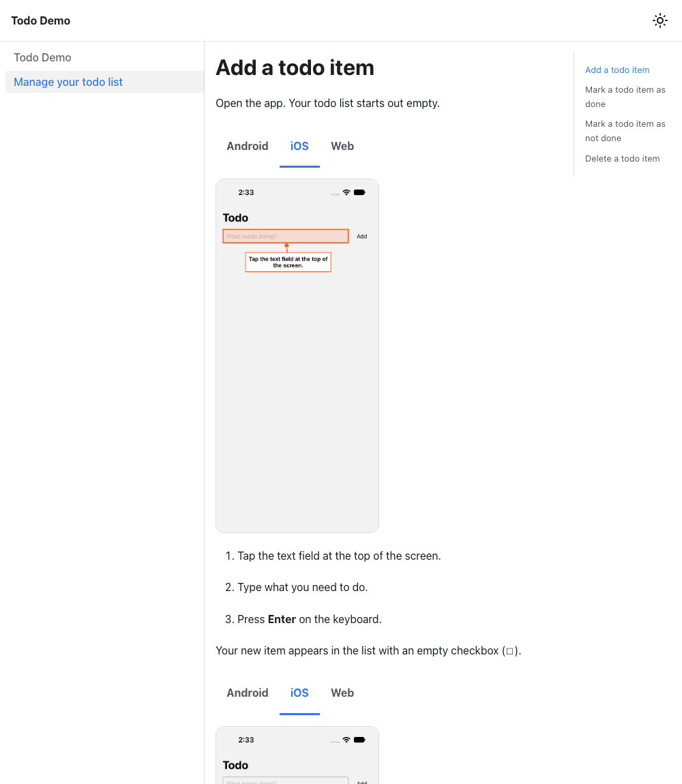The height and width of the screenshot is (784, 682).
Task: Select the lower iOS tab
Action: pyautogui.click(x=299, y=693)
